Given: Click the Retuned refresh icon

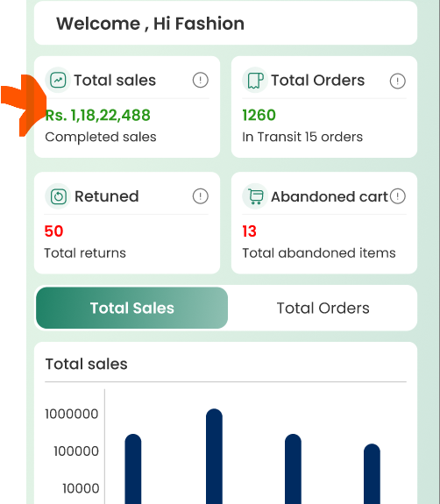Looking at the screenshot, I should (58, 196).
